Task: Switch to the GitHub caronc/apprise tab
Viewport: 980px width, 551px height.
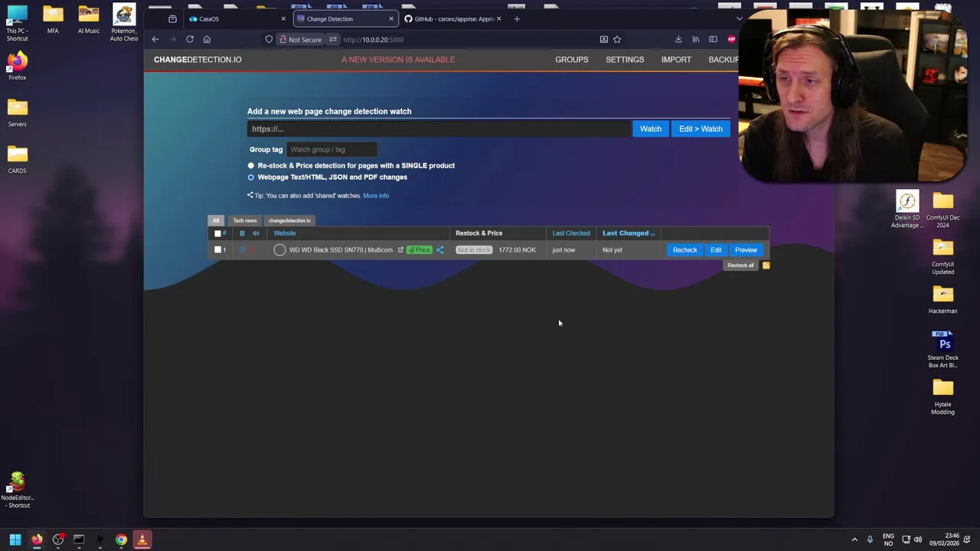Action: (452, 18)
